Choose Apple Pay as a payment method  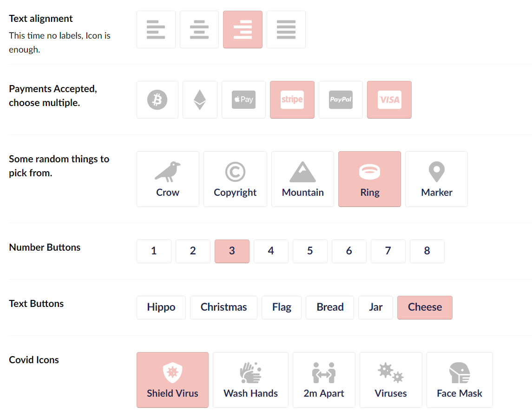click(243, 100)
